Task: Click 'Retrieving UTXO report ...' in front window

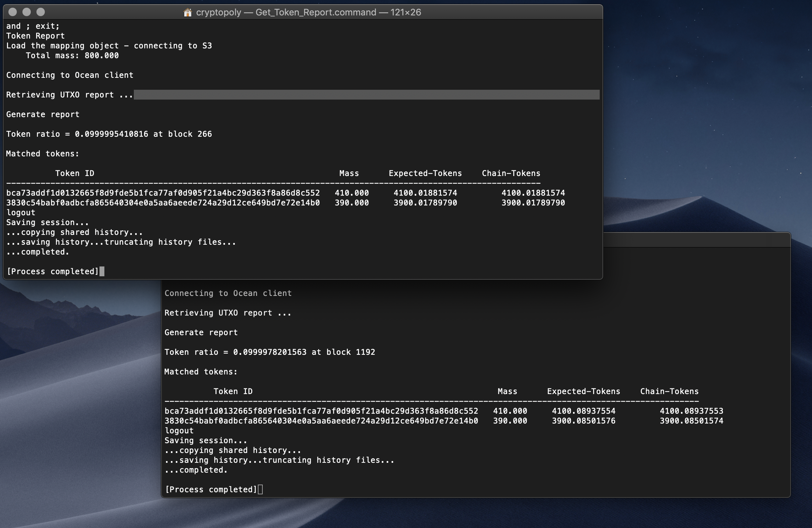Action: [x=70, y=95]
